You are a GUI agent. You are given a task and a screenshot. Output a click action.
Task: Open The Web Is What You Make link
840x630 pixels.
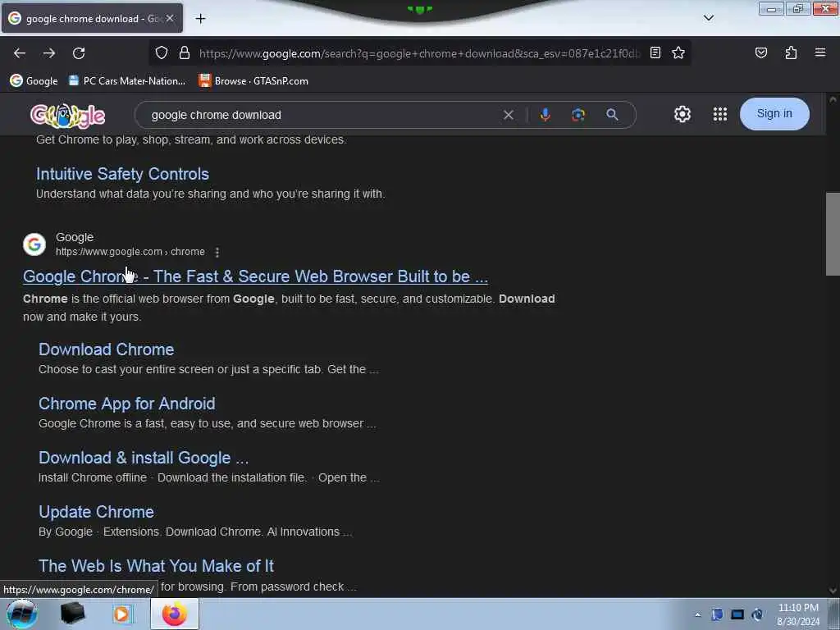point(156,566)
